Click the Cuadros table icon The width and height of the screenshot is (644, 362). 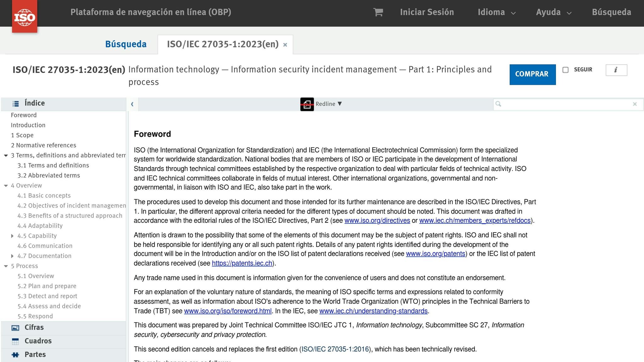pyautogui.click(x=15, y=341)
